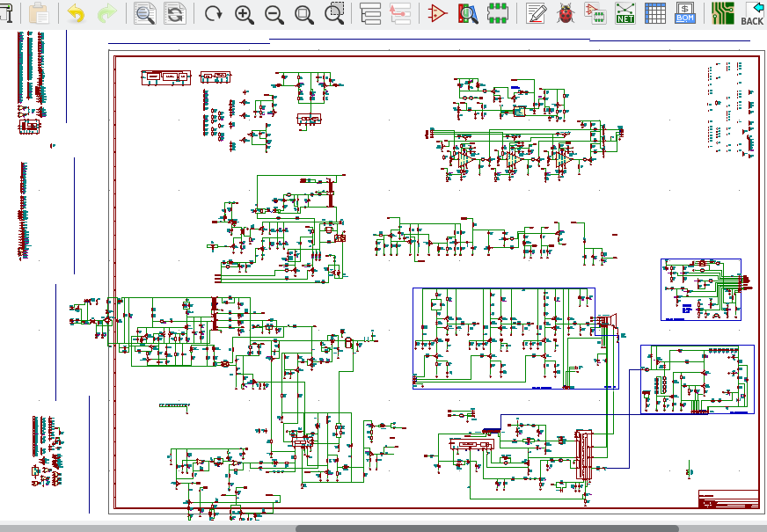This screenshot has height=532, width=767.
Task: Click the BACK import footprint icon
Action: pos(752,13)
